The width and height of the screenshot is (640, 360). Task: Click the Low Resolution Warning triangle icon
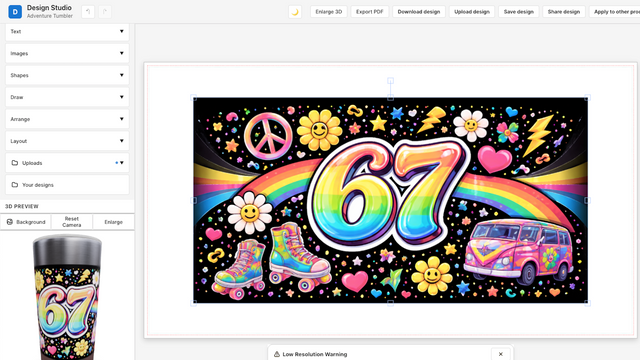point(277,354)
